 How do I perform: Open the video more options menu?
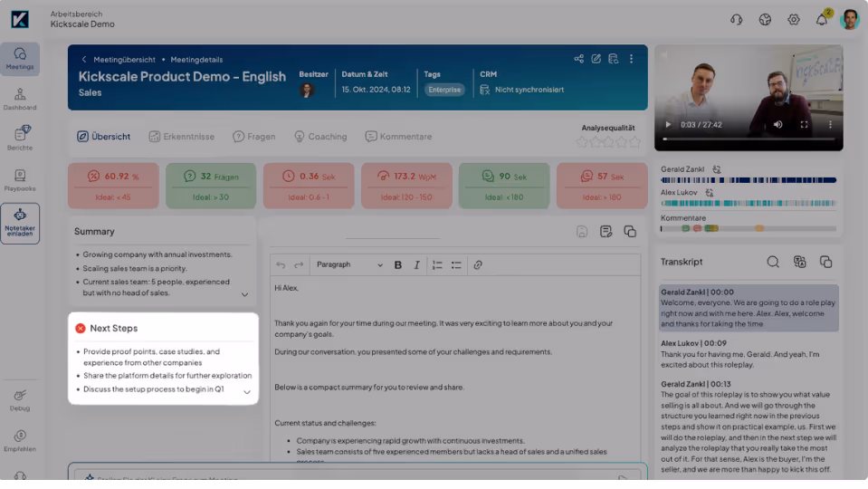[x=830, y=125]
